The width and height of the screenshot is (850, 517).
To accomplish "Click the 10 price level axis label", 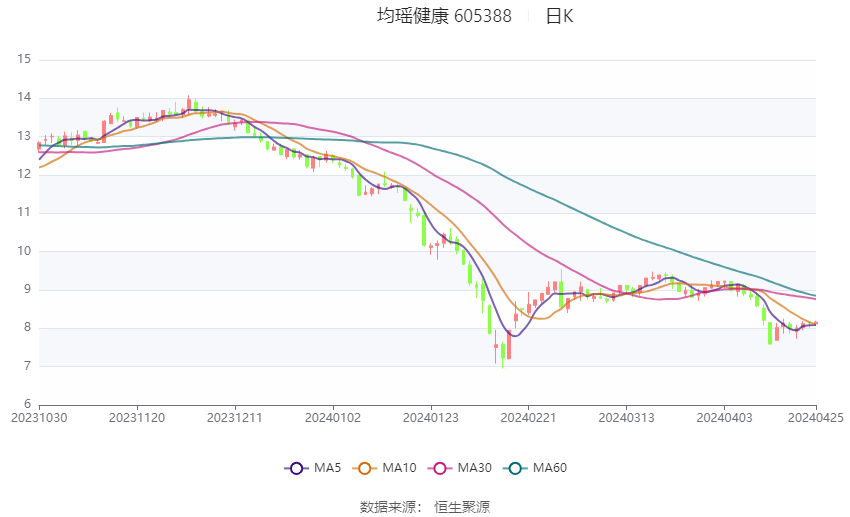I will (24, 251).
